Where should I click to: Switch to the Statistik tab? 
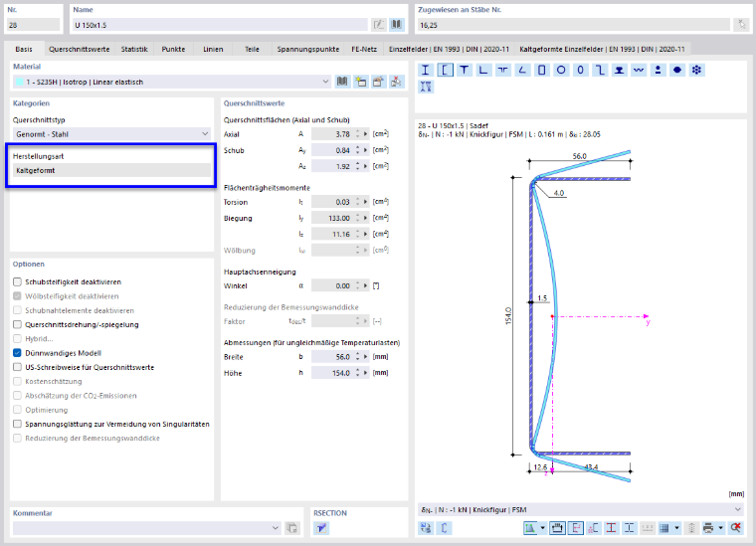tap(134, 49)
